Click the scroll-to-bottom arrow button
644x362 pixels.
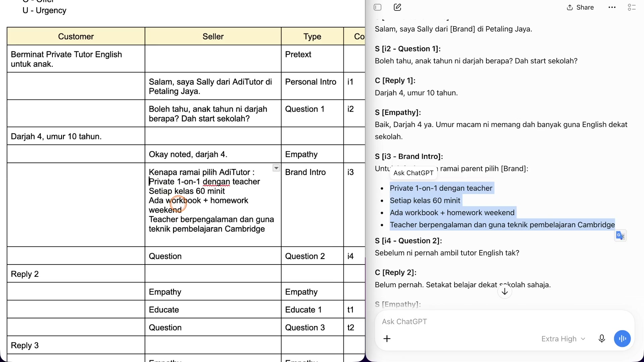point(504,292)
